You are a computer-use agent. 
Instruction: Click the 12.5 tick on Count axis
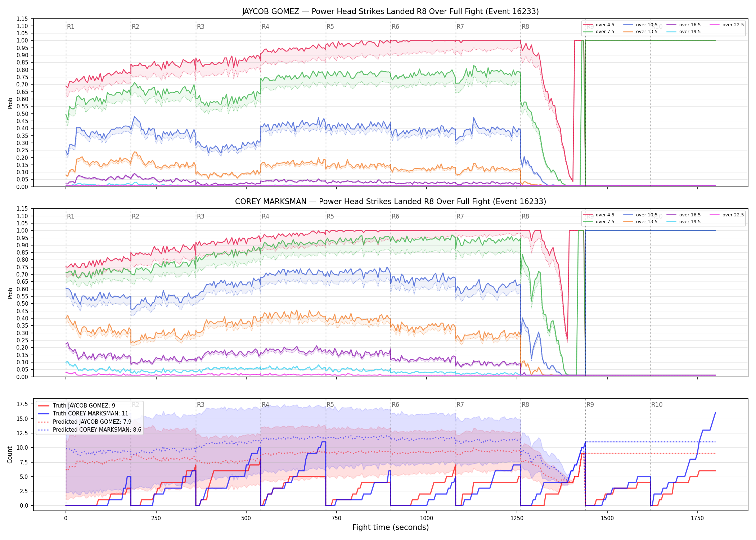click(22, 433)
